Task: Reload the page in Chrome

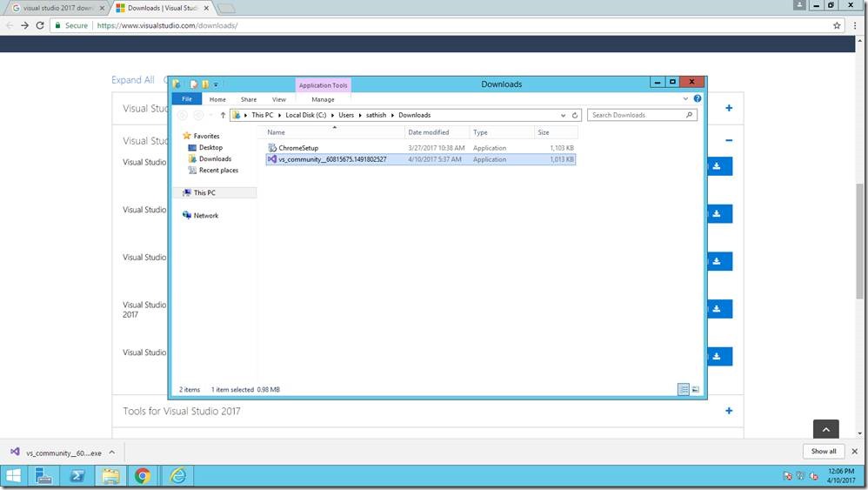Action: [x=40, y=25]
